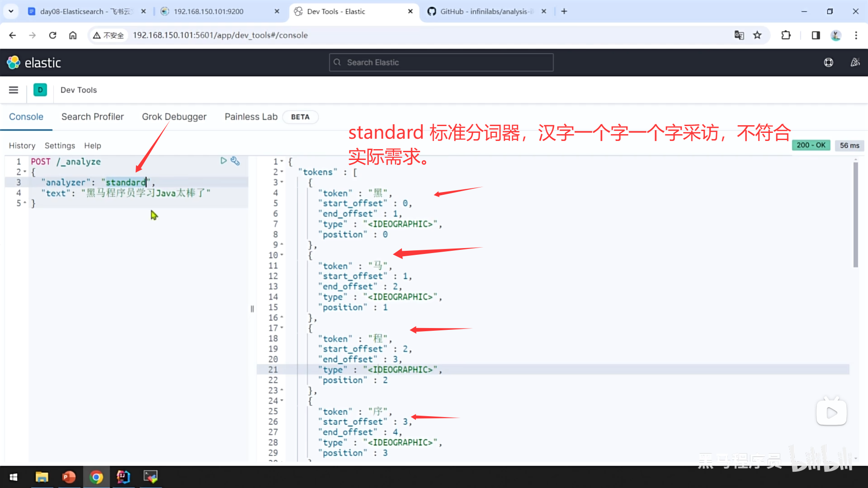Open the hamburger navigation menu

pyautogui.click(x=14, y=90)
